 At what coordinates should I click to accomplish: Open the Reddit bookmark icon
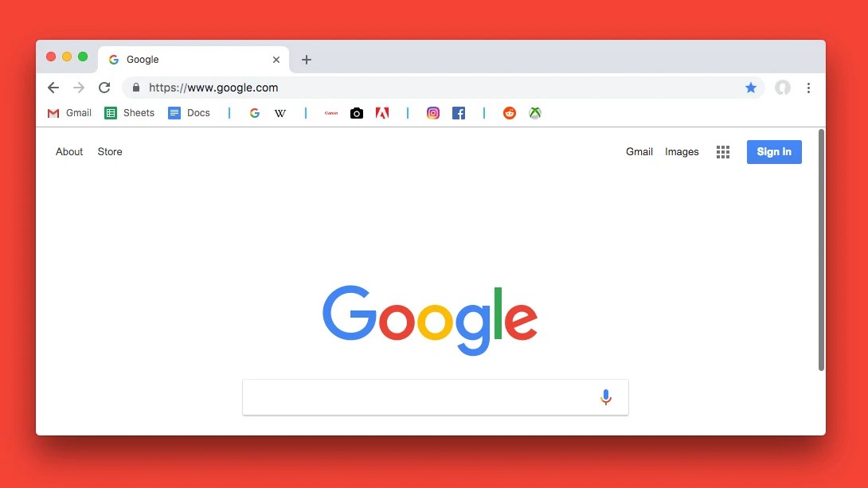coord(510,113)
